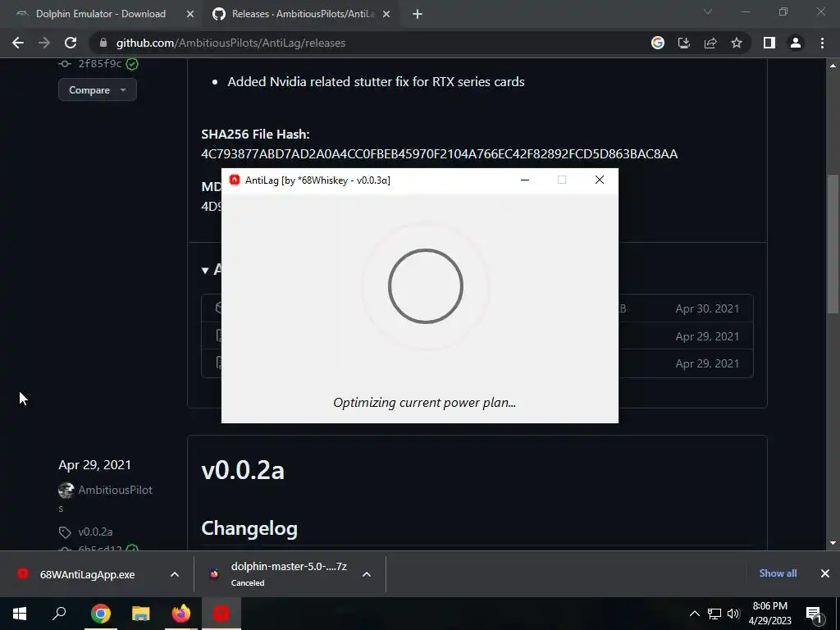Viewport: 840px width, 630px height.
Task: Open the Chrome profile avatar
Action: coord(796,43)
